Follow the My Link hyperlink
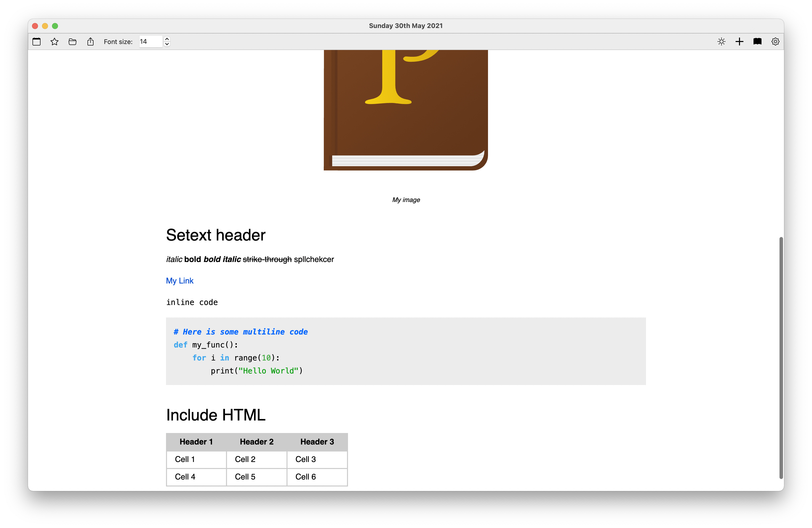Image resolution: width=812 pixels, height=528 pixels. point(179,281)
